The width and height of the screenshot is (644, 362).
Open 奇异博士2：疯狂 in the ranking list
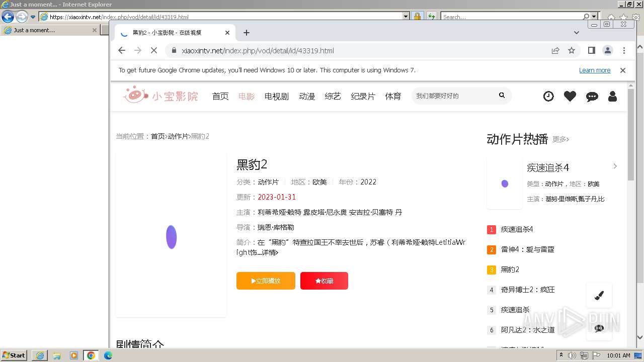point(527,290)
